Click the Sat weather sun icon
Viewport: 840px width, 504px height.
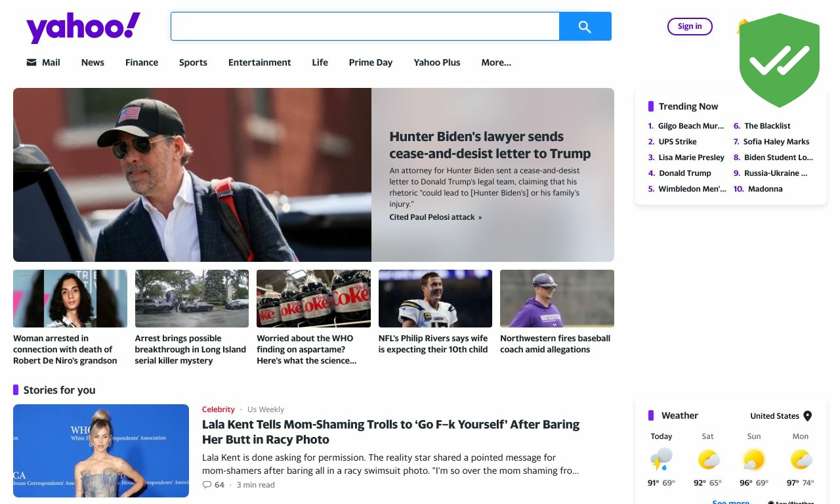coord(708,459)
